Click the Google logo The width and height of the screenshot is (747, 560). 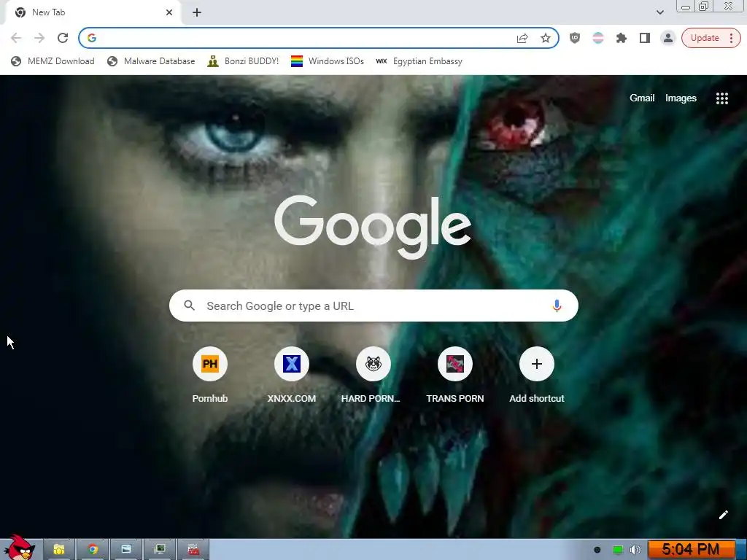(373, 227)
